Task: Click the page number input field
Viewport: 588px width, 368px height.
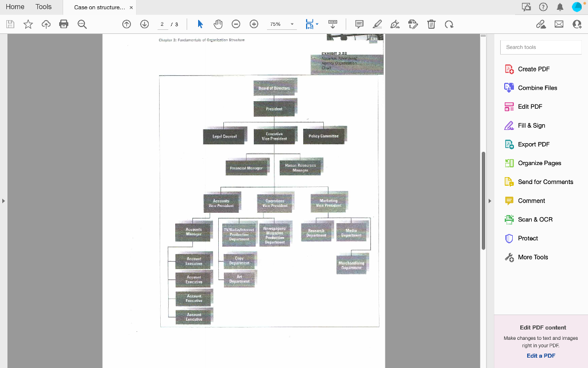Action: 163,24
